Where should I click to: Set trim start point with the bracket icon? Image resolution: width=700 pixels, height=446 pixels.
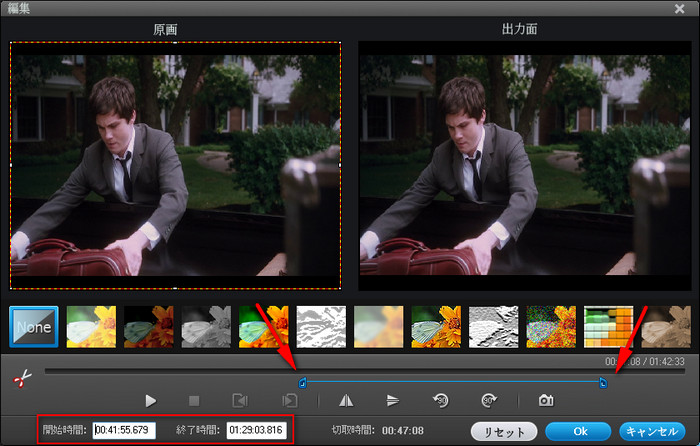(x=240, y=400)
